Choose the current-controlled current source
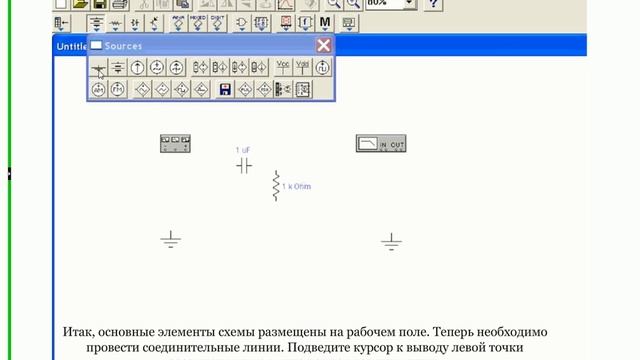This screenshot has width=640, height=360. point(259,67)
